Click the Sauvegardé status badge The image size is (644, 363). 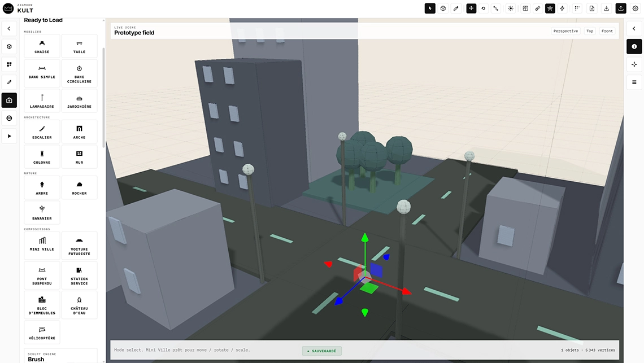[322, 351]
